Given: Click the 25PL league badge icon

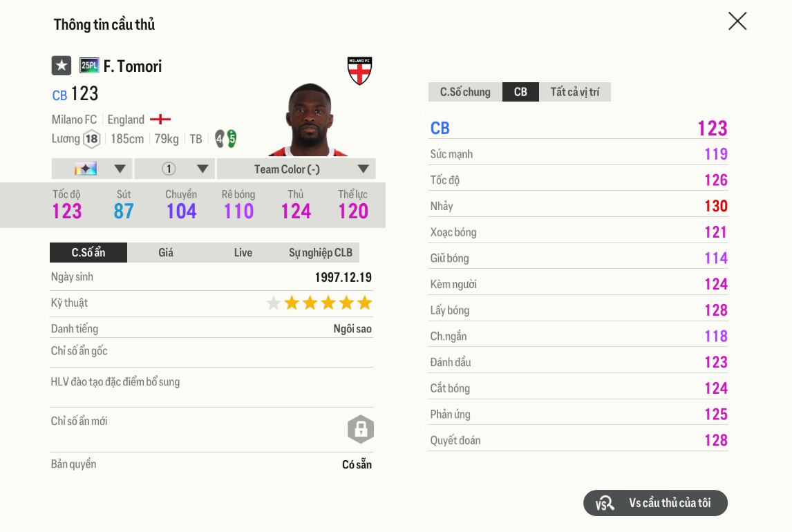Looking at the screenshot, I should pos(88,66).
